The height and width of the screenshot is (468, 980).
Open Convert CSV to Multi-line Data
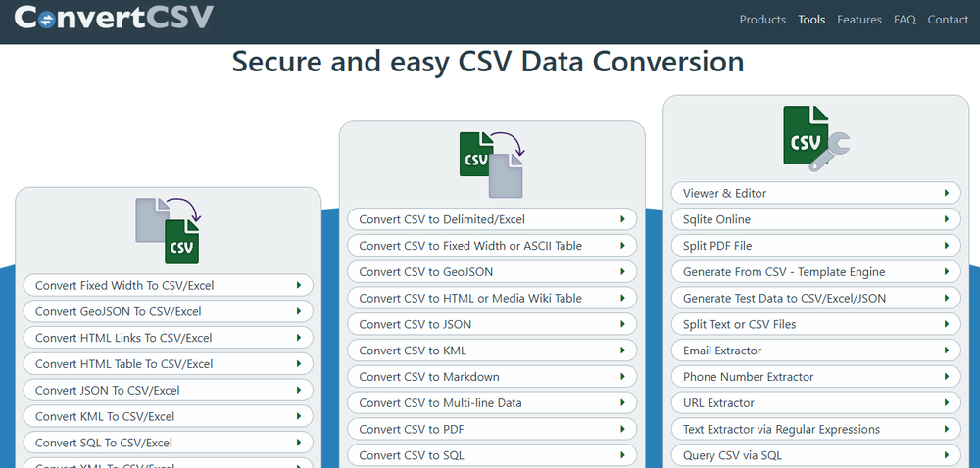pyautogui.click(x=492, y=402)
